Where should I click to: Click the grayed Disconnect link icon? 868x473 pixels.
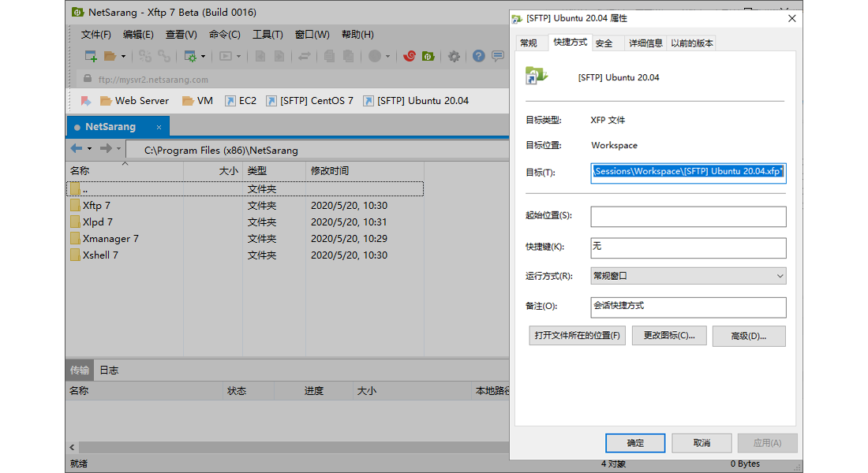point(164,56)
